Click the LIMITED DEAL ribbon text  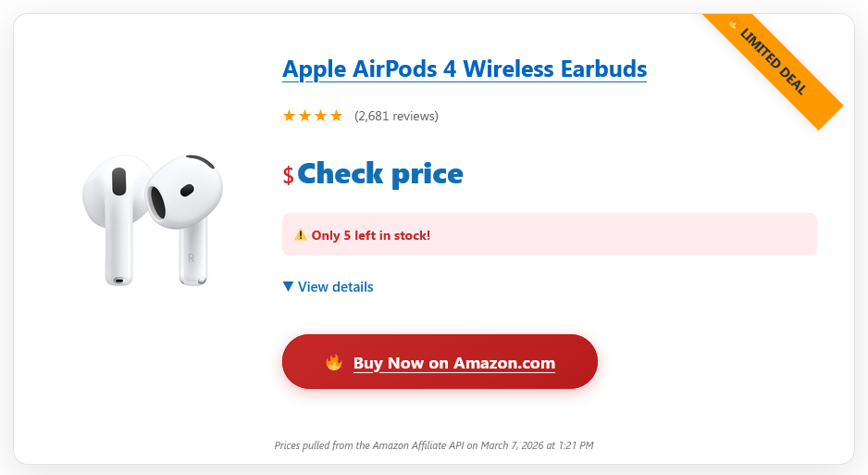pyautogui.click(x=774, y=61)
